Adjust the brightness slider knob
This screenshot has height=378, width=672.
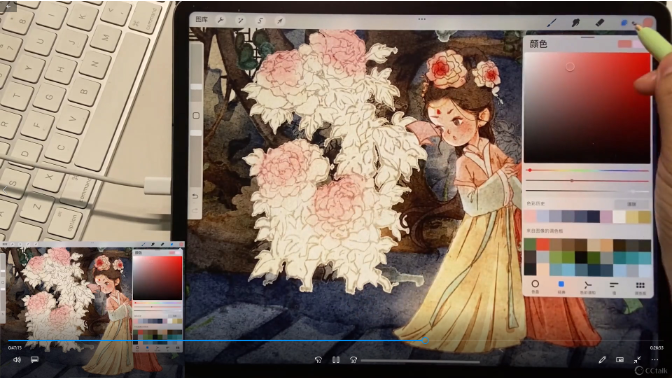(633, 191)
